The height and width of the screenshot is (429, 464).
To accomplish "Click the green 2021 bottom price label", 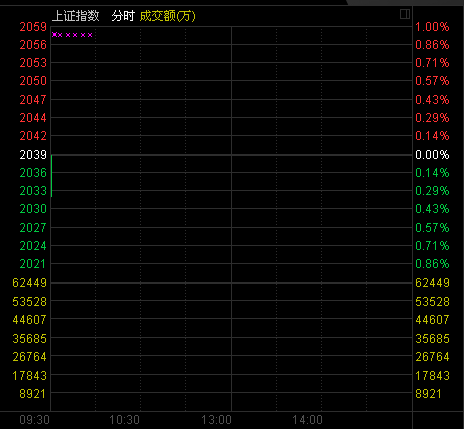I will (33, 264).
